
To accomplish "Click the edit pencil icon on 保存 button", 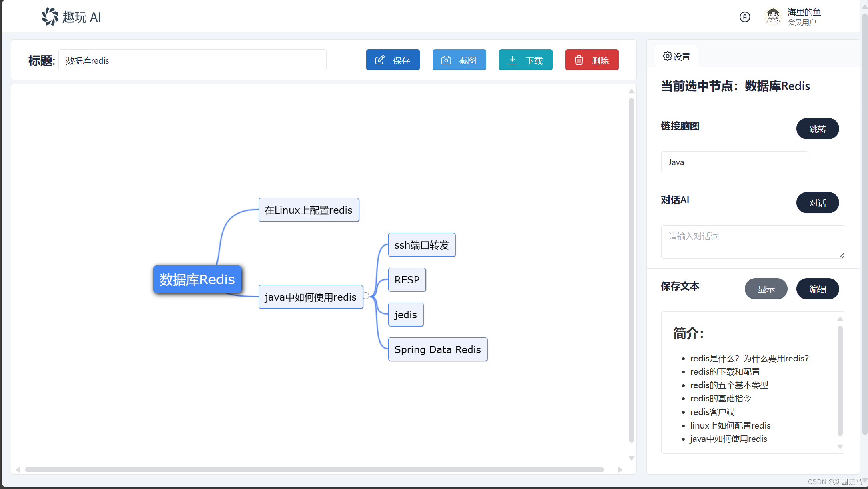I will (380, 60).
